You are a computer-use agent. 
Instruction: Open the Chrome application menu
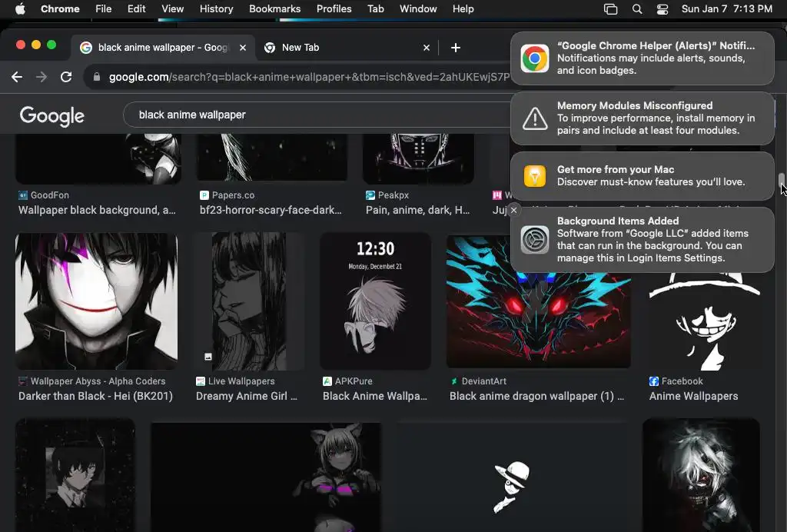(60, 9)
